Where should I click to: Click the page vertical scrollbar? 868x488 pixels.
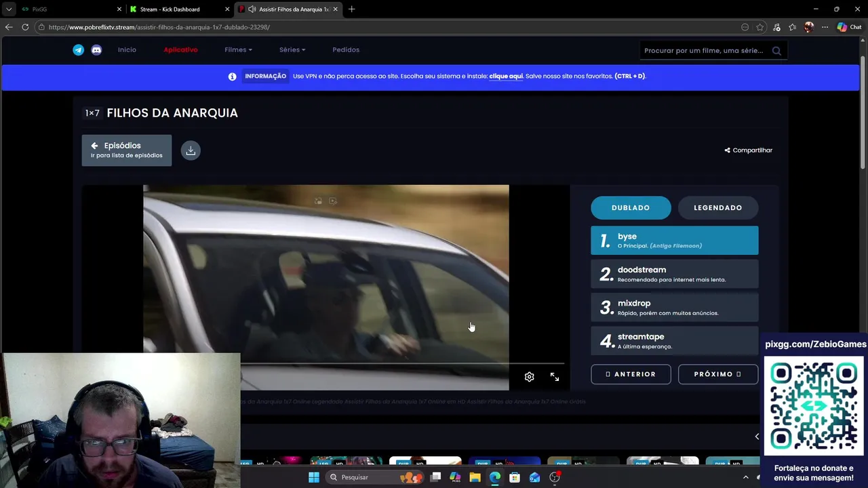click(x=863, y=112)
